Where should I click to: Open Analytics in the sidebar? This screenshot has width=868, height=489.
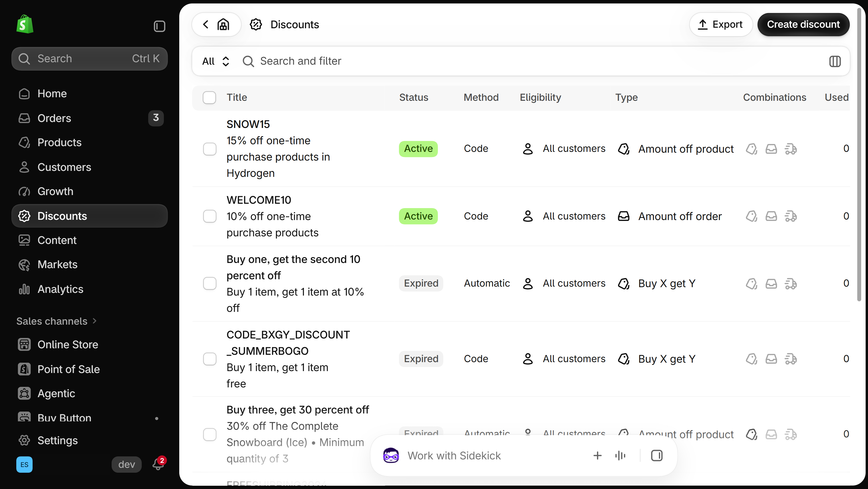(x=89, y=289)
